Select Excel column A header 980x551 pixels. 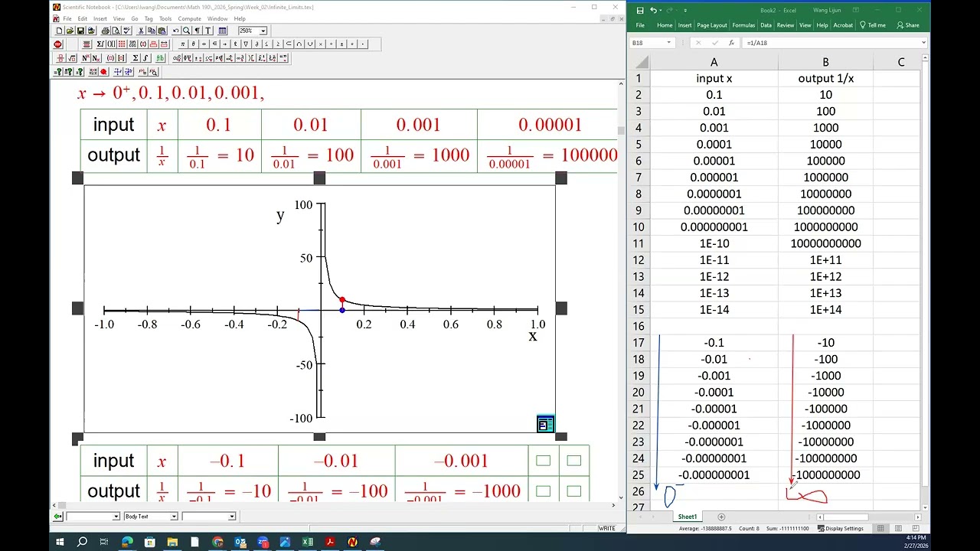coord(714,62)
